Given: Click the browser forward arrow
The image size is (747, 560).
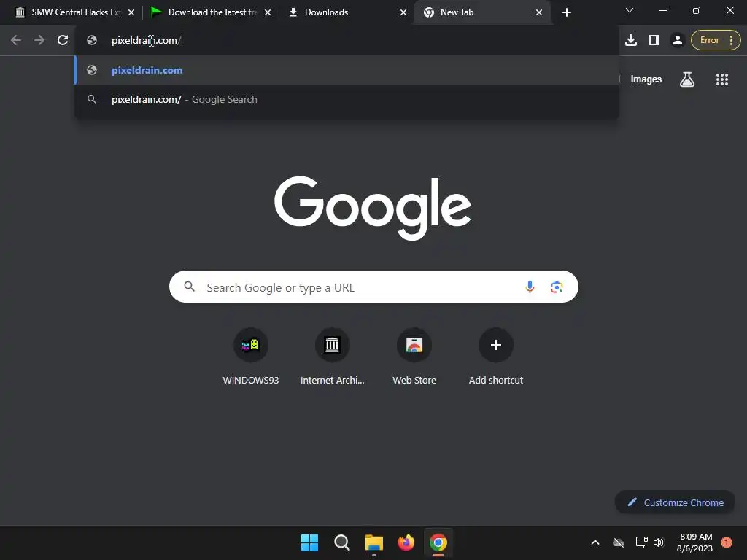Looking at the screenshot, I should pos(39,41).
